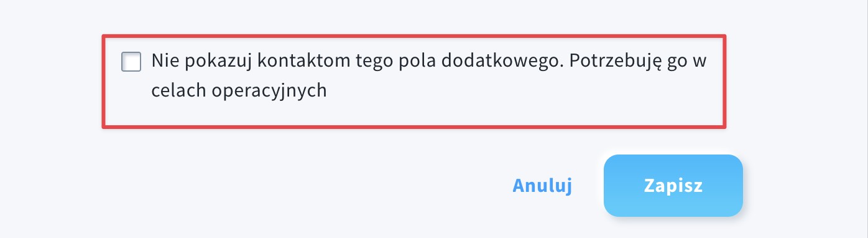
Task: Save the changes with Zapisz
Action: 673,186
